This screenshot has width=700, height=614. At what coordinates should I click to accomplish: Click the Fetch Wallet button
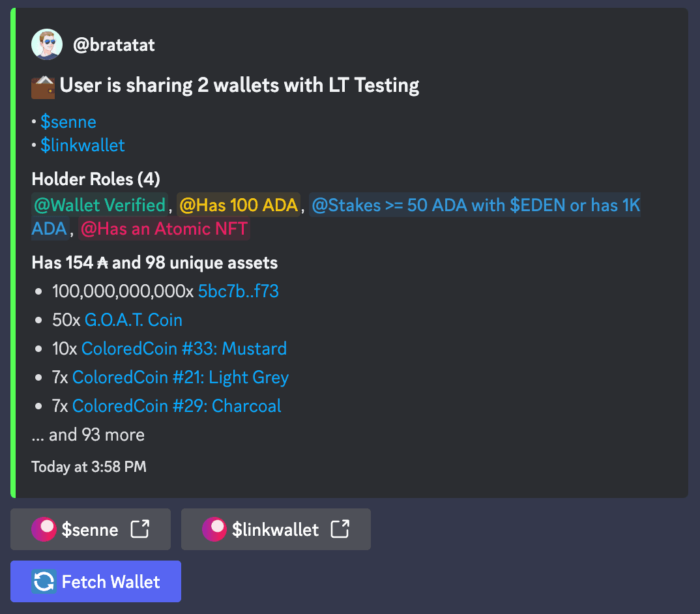click(x=96, y=581)
